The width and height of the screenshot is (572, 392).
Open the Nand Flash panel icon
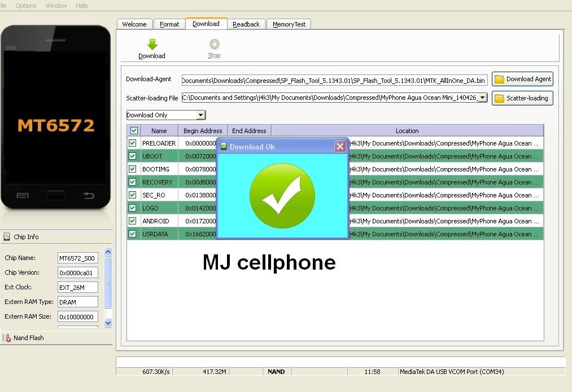(7, 338)
